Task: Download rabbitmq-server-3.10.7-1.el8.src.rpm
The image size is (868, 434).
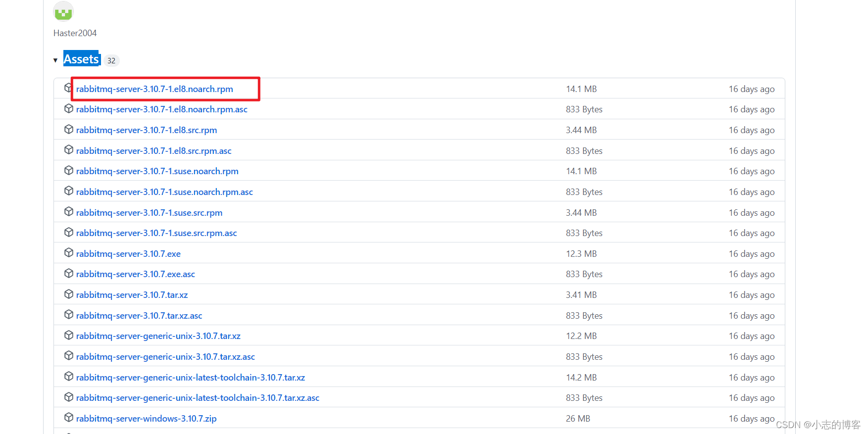Action: [147, 130]
